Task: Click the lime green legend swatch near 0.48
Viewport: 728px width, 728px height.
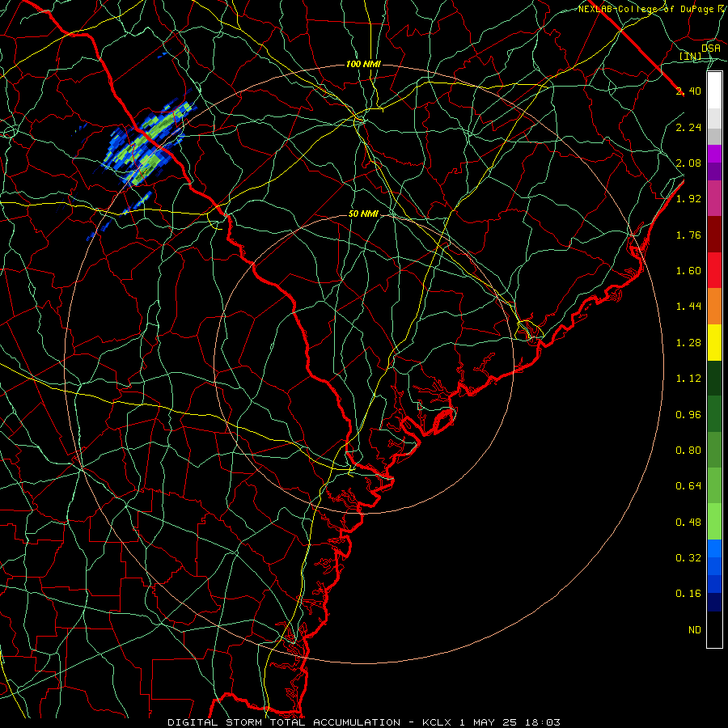Action: 714,522
